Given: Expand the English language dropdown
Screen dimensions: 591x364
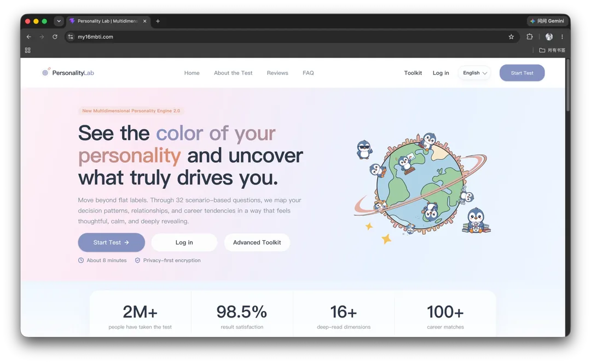Looking at the screenshot, I should [474, 73].
